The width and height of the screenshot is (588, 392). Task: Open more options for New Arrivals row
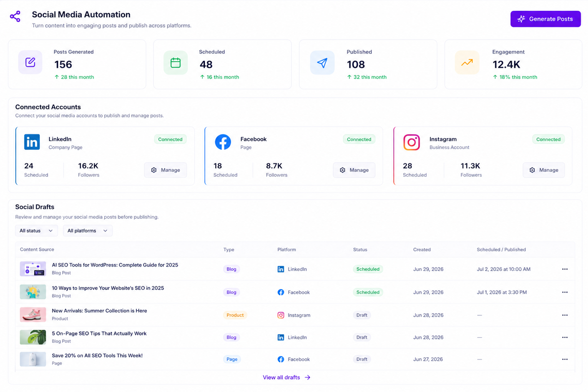[565, 315]
